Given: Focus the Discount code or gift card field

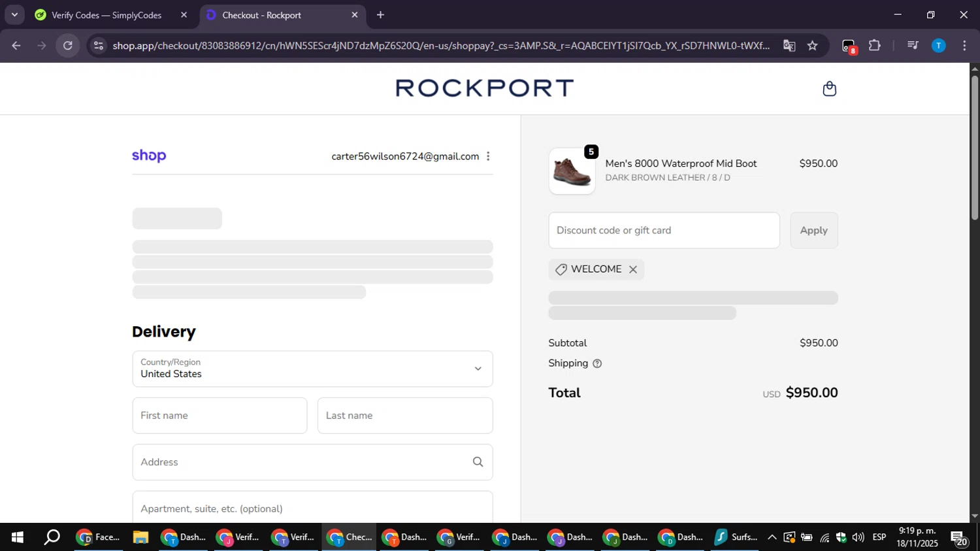Looking at the screenshot, I should 664,230.
